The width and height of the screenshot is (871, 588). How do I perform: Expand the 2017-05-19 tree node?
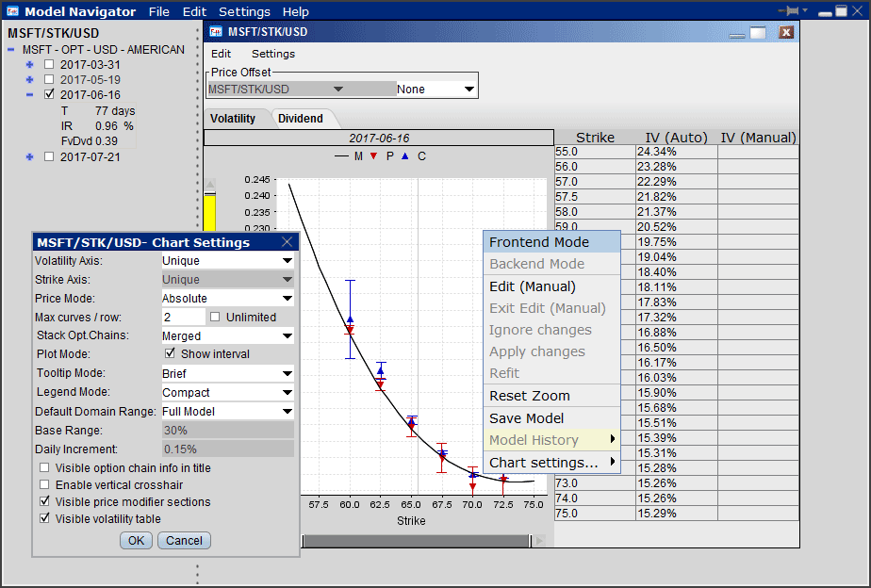(x=30, y=79)
